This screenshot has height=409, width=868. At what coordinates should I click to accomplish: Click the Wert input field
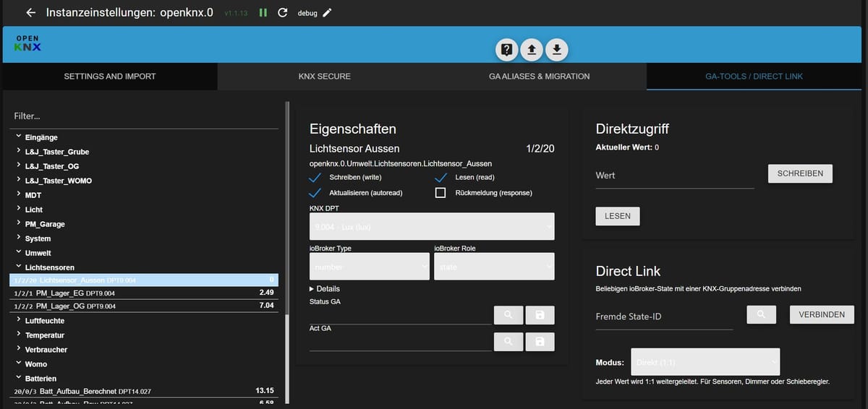(675, 176)
